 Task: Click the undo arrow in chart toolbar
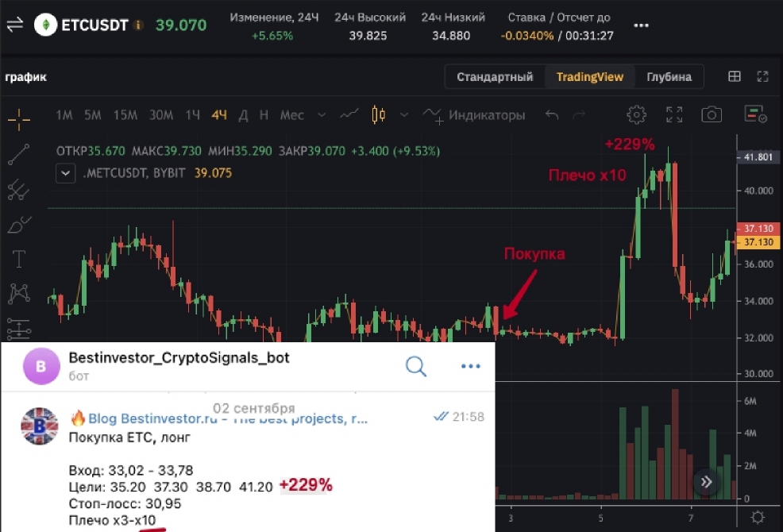click(552, 115)
